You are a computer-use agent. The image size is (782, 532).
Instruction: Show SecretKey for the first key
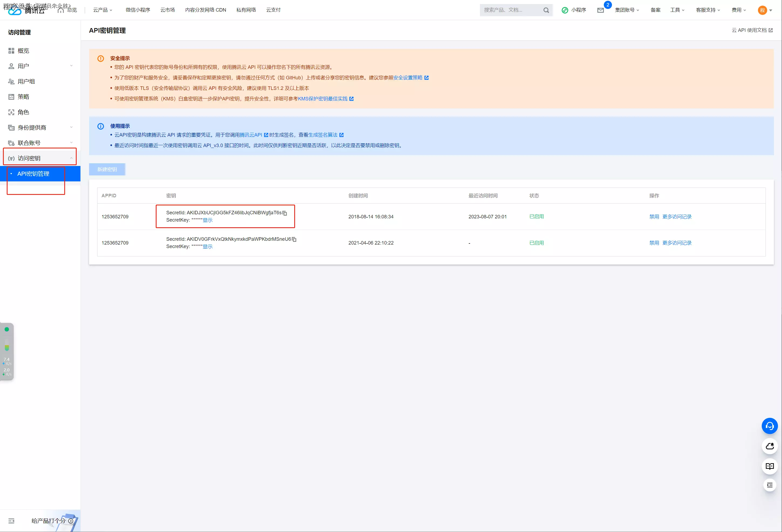[x=207, y=220]
